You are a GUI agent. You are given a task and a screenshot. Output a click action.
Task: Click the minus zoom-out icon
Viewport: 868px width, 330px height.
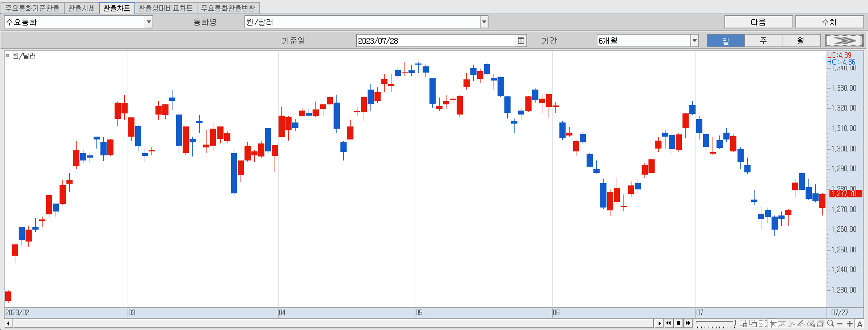840,324
